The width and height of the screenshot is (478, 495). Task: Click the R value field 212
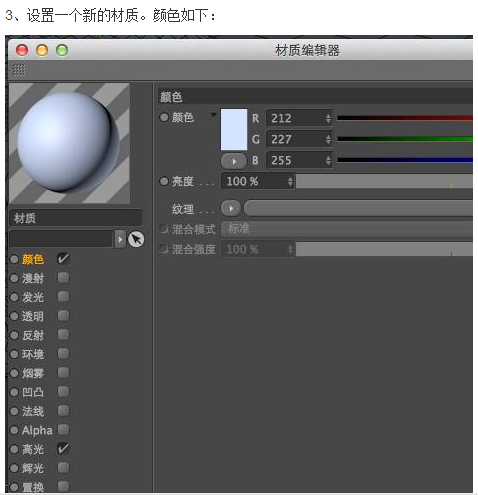[295, 118]
